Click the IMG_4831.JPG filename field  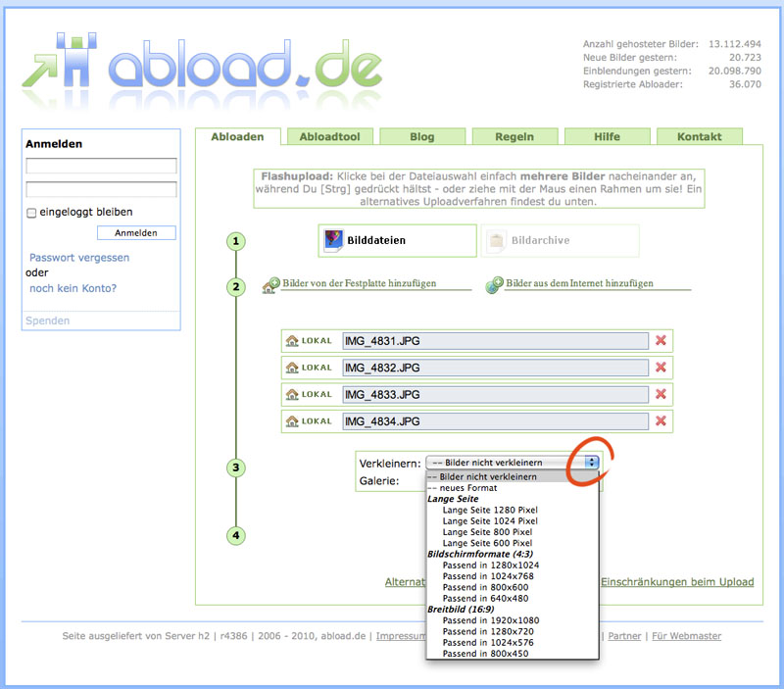pyautogui.click(x=496, y=341)
